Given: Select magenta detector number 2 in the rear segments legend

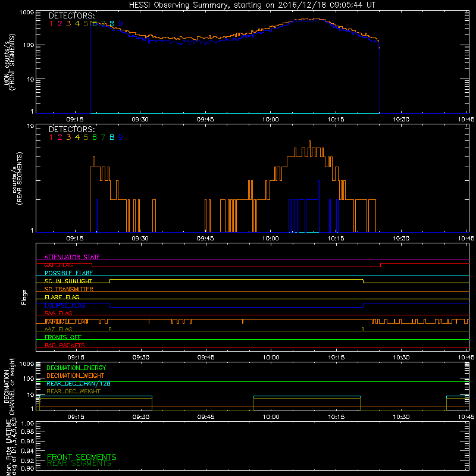Looking at the screenshot, I should pyautogui.click(x=60, y=137).
